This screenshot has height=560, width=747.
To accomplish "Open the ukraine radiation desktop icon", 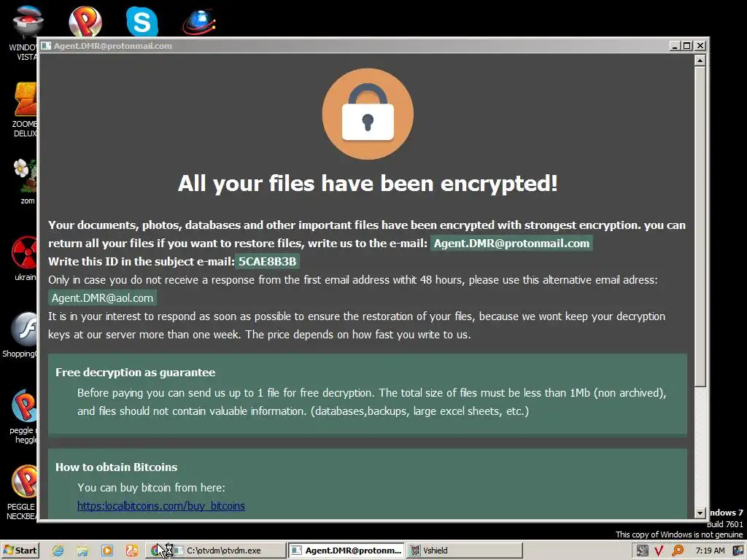I will (x=24, y=259).
